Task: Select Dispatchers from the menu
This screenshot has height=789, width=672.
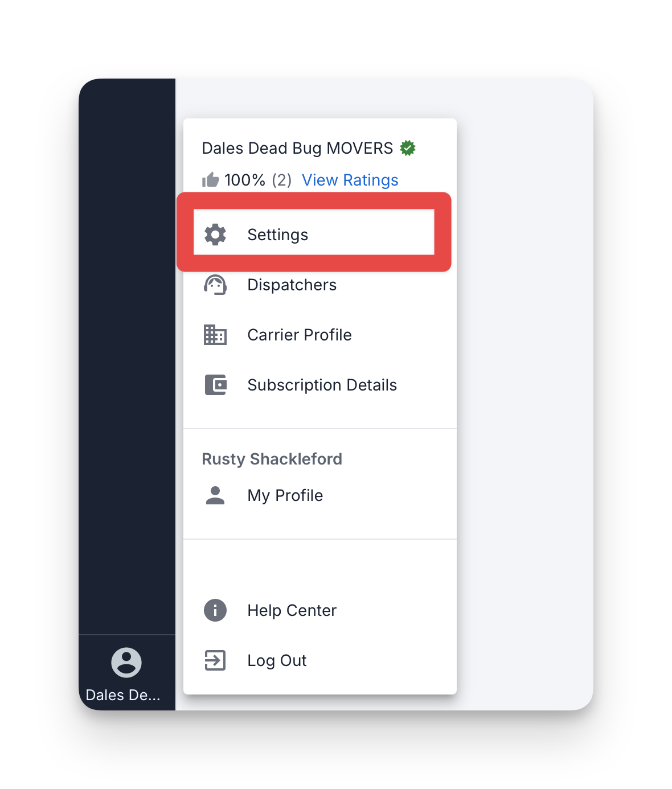Action: coord(320,285)
